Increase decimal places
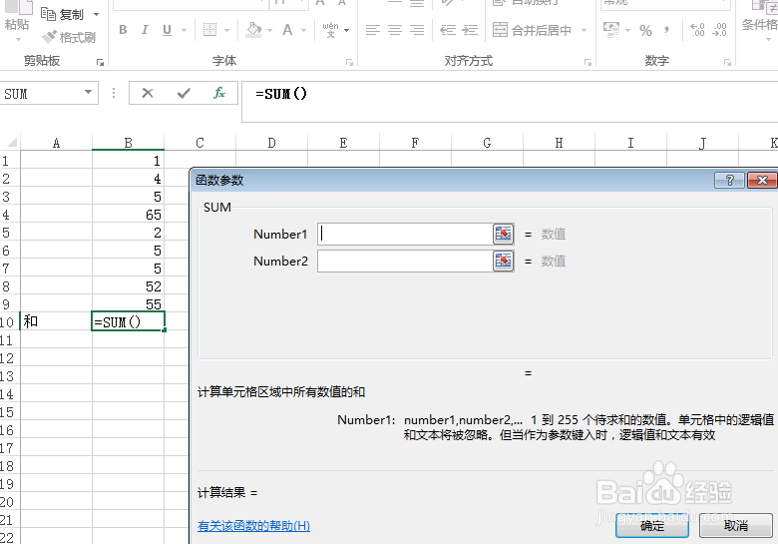This screenshot has height=544, width=778. [697, 30]
